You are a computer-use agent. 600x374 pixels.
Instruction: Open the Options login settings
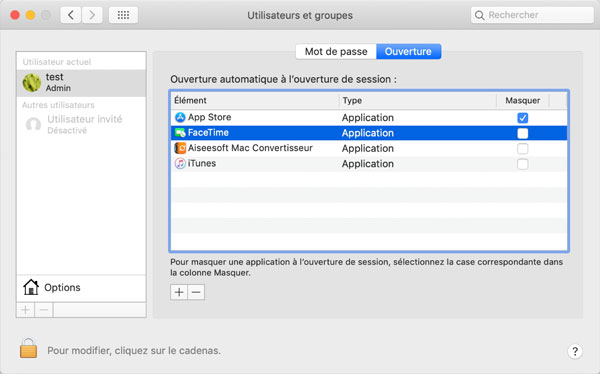coord(81,287)
